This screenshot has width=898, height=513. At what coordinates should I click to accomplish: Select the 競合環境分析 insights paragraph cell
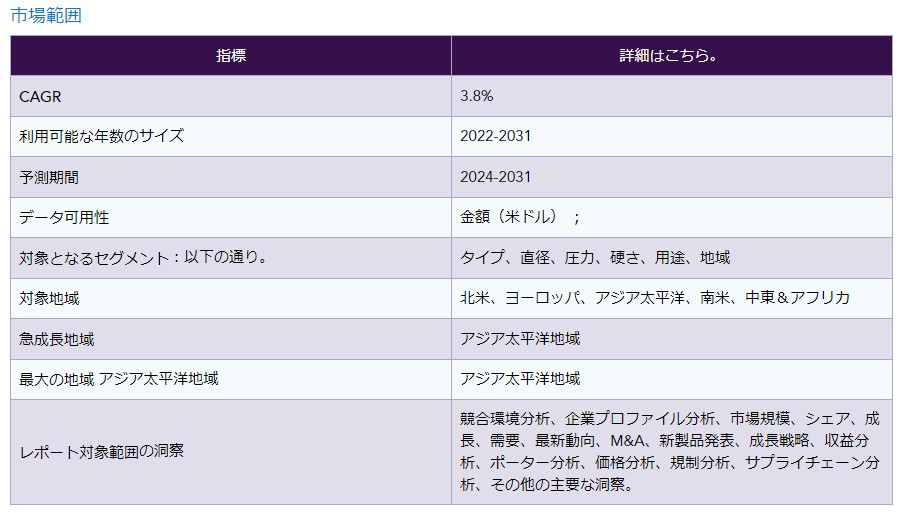coord(672,452)
